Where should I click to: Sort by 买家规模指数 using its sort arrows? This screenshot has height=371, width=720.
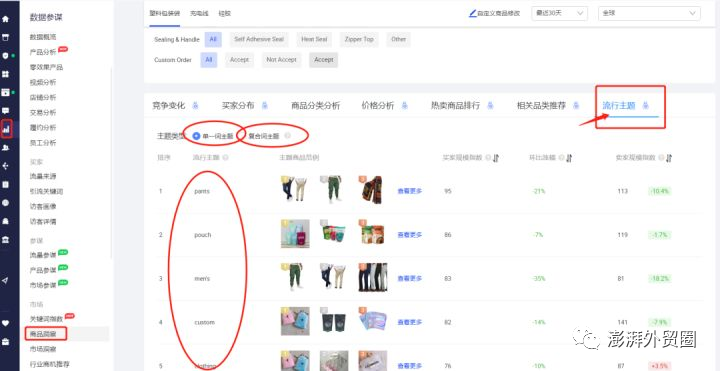pyautogui.click(x=496, y=157)
